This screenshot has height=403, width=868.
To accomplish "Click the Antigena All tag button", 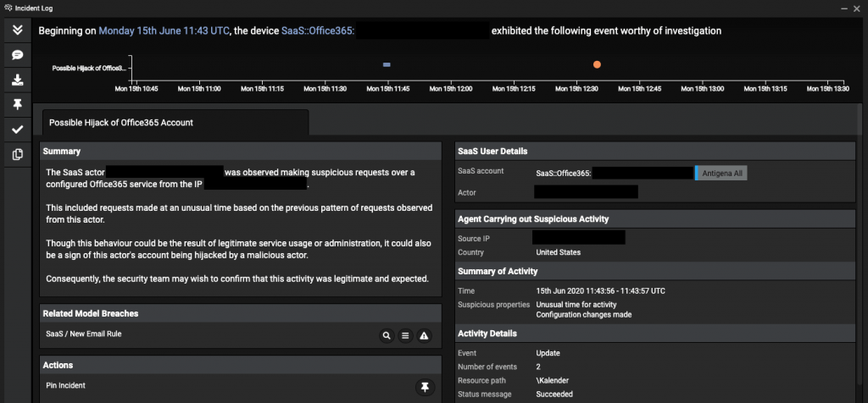I will click(721, 173).
